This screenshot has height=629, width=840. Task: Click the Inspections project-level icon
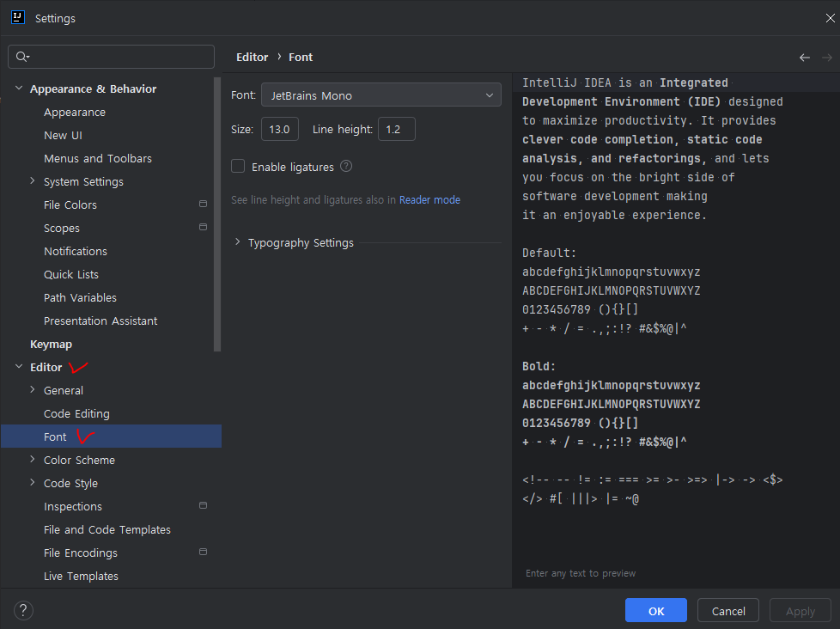pos(203,505)
